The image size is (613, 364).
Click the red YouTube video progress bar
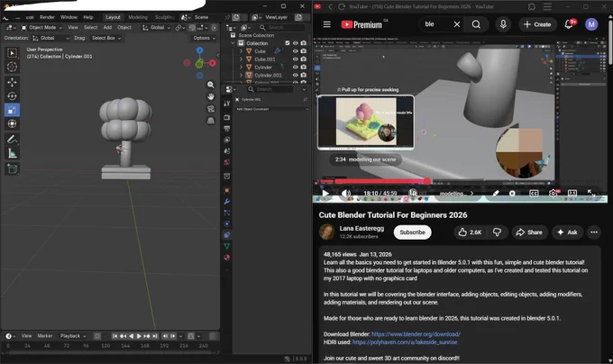[374, 181]
